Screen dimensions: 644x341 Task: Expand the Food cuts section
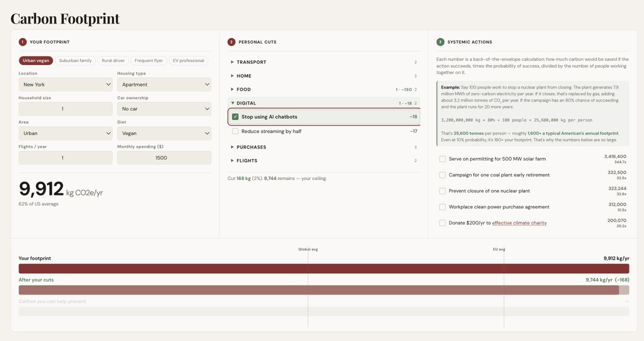324,89
